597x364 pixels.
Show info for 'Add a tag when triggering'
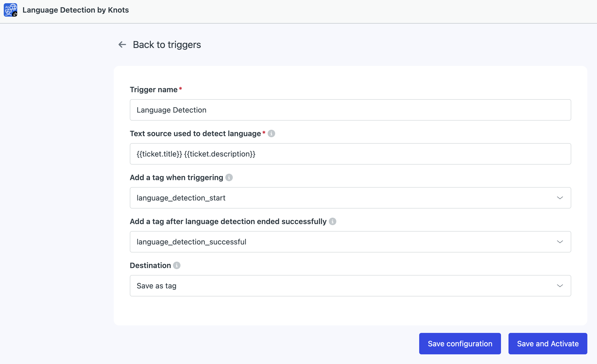[x=229, y=177]
